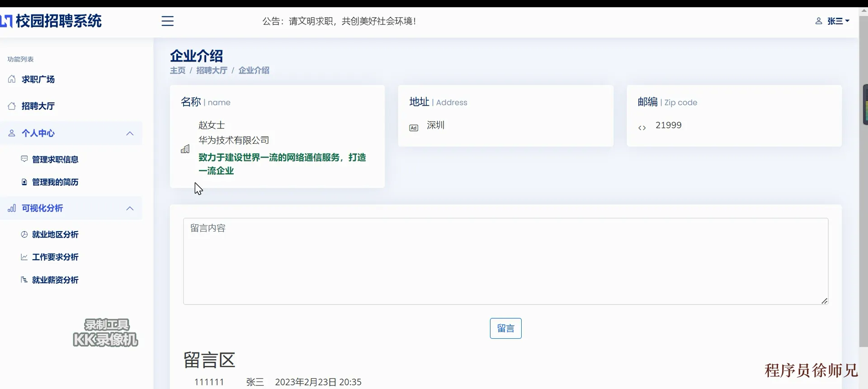Click the company name 华为技术有限公司
This screenshot has width=868, height=389.
pos(234,141)
